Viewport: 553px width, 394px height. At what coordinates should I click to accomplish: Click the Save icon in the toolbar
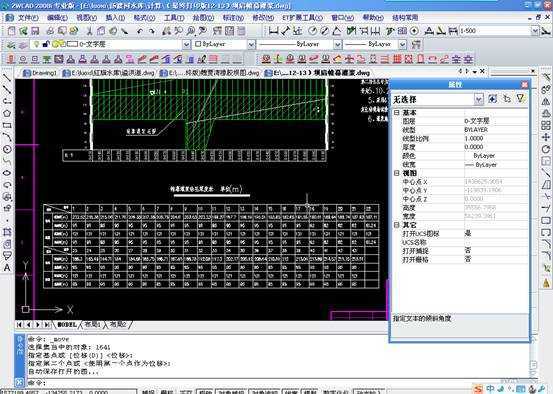pos(35,31)
